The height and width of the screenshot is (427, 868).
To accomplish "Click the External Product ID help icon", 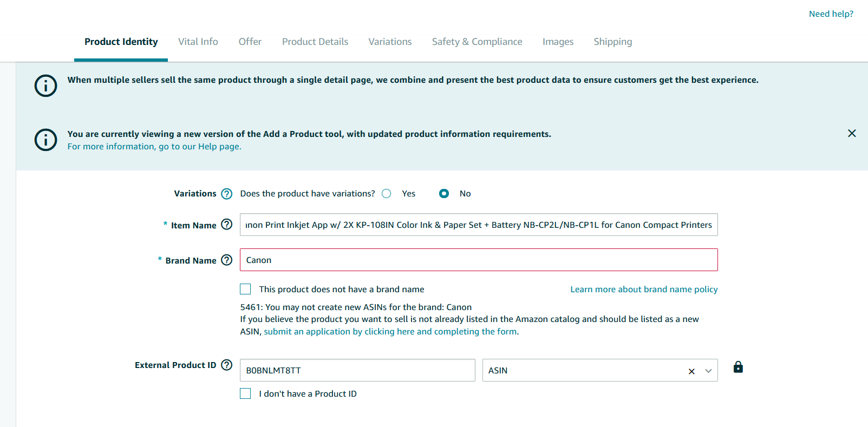I will tap(227, 365).
